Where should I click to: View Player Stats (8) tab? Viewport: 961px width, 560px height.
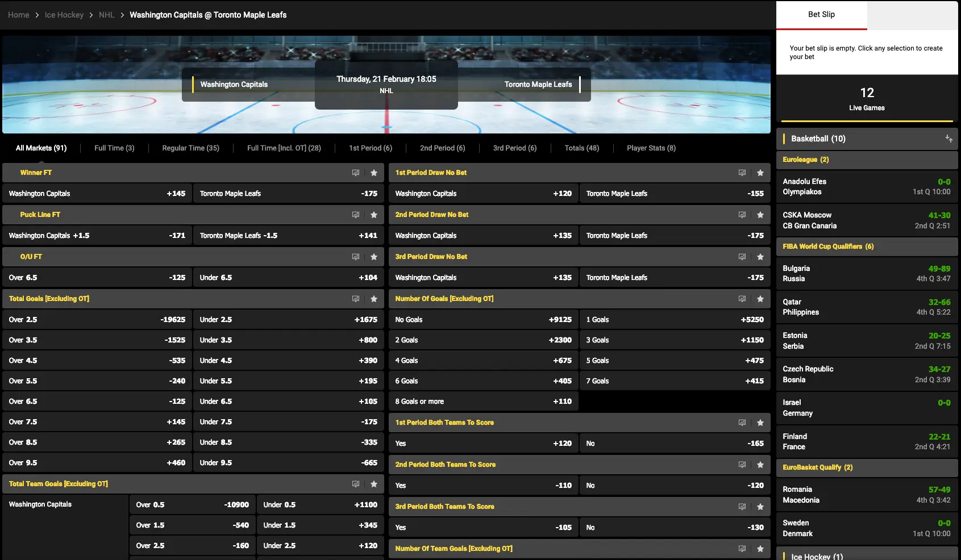651,148
